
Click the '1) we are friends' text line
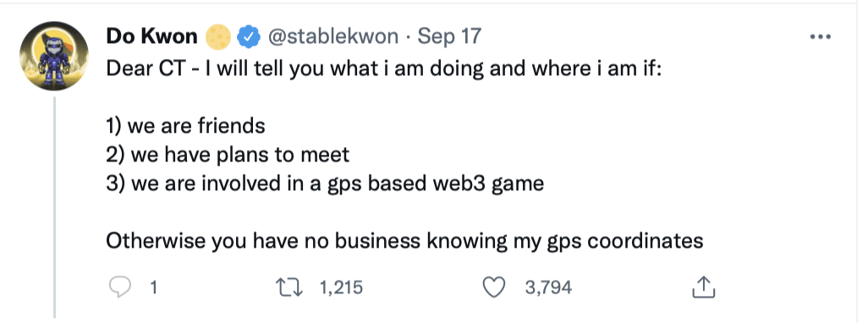(x=185, y=126)
